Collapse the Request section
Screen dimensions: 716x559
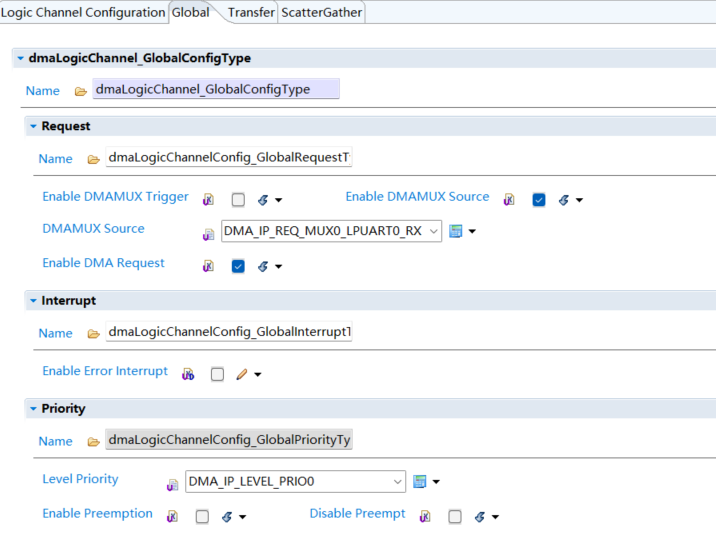pos(33,127)
